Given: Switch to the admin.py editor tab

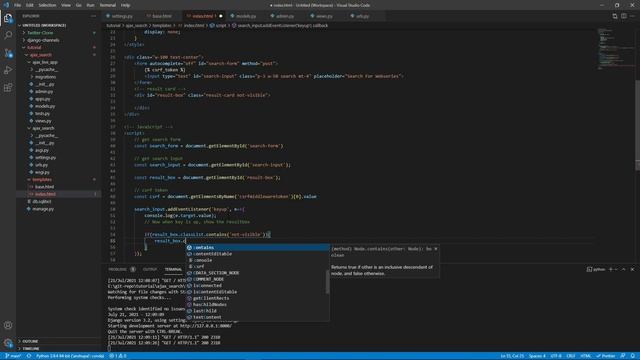Looking at the screenshot, I should [x=285, y=16].
